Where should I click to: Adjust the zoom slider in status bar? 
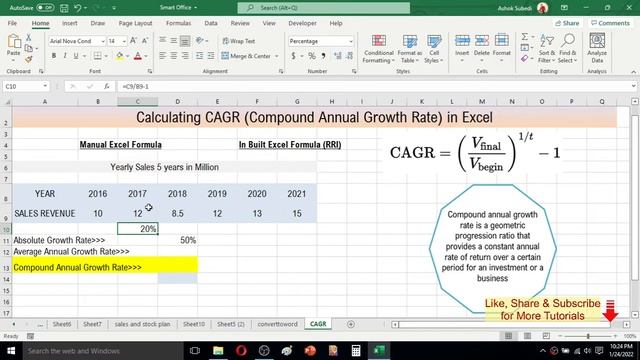pos(588,336)
